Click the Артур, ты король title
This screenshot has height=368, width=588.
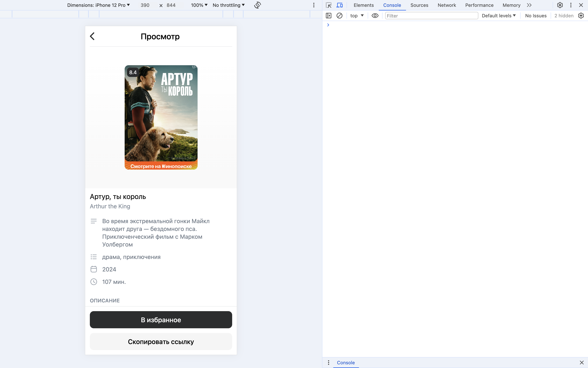tap(118, 196)
